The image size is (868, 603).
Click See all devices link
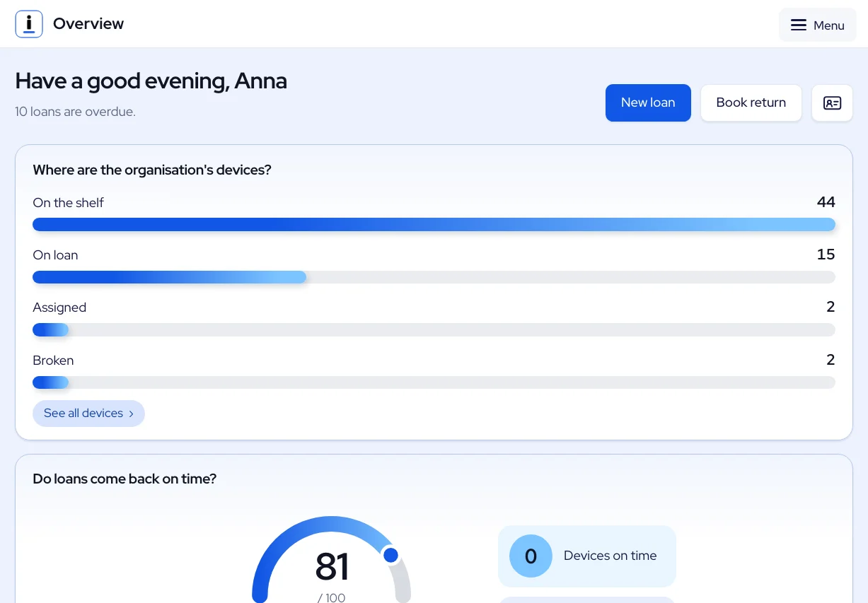(x=88, y=414)
